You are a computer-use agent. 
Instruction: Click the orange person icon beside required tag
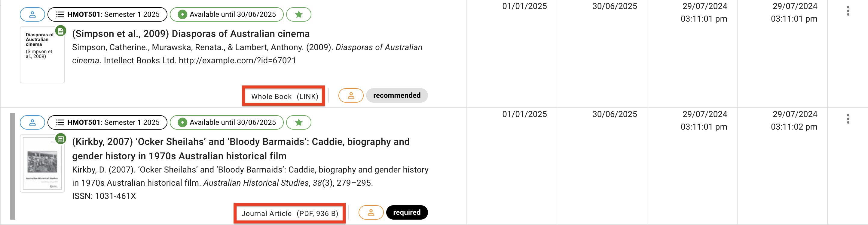(371, 212)
